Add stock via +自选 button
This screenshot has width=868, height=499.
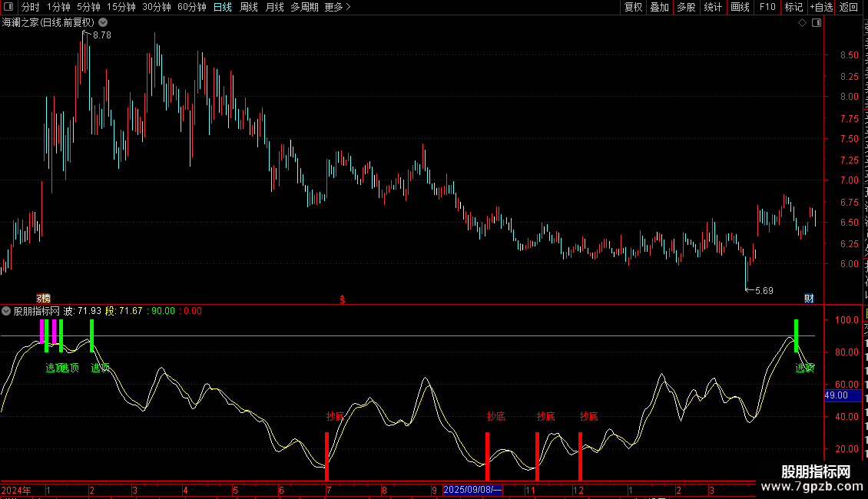[x=821, y=7]
